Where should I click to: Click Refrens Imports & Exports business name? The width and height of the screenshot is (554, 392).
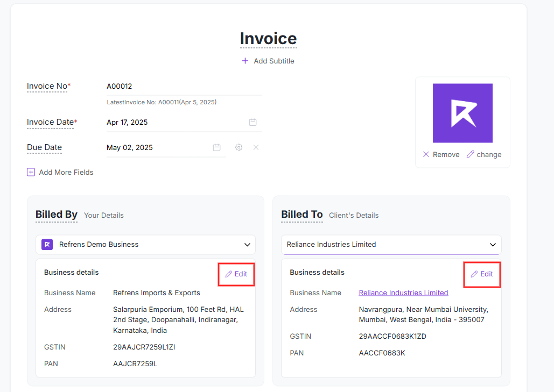click(x=157, y=293)
